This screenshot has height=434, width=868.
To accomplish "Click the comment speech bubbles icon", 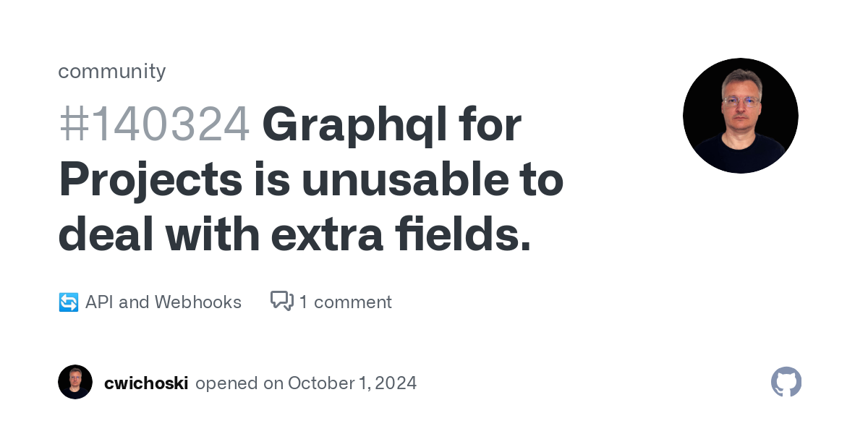I will click(282, 301).
